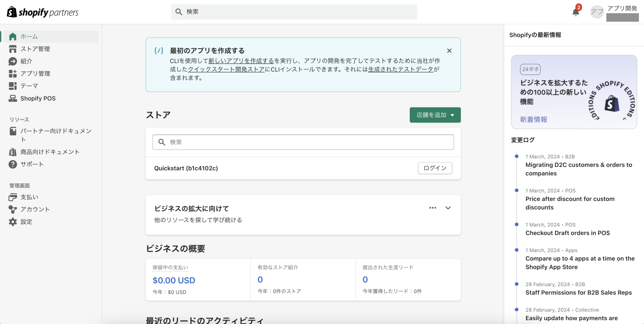Open Shopify POS from its sidebar icon

[x=13, y=98]
